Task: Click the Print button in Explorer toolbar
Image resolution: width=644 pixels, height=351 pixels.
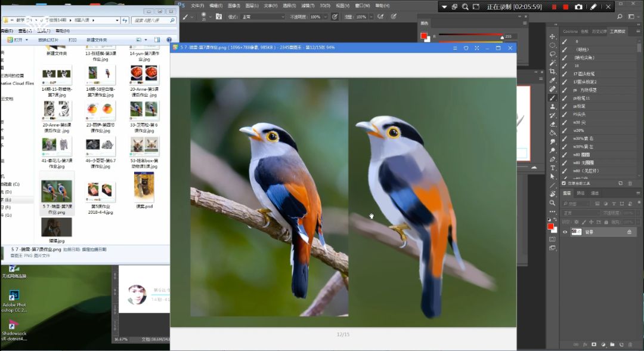Action: tap(73, 40)
